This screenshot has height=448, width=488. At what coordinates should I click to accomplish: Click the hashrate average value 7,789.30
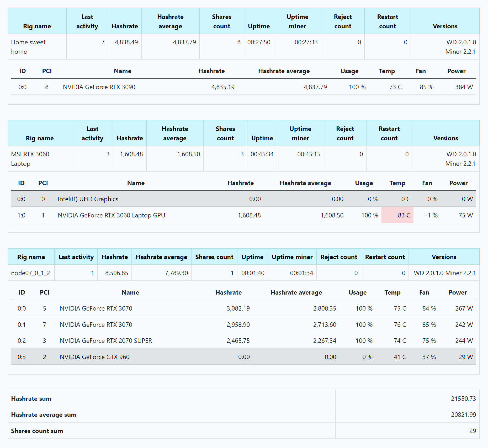tap(176, 273)
